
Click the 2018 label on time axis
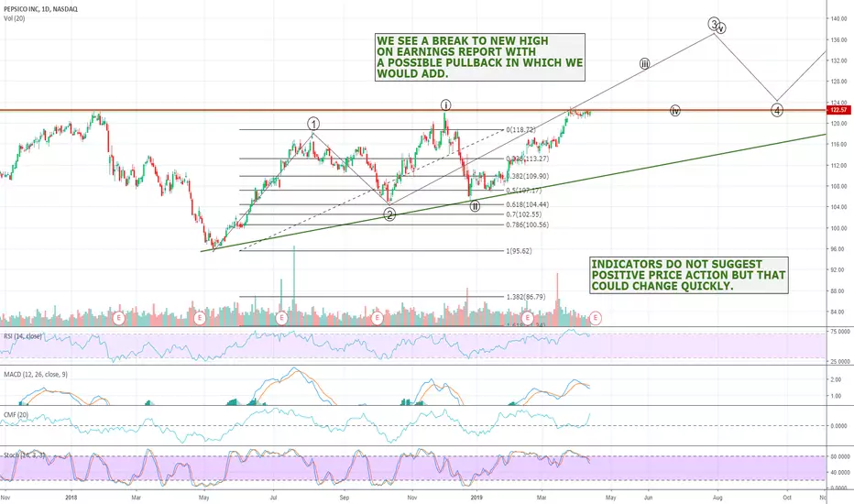click(x=71, y=498)
